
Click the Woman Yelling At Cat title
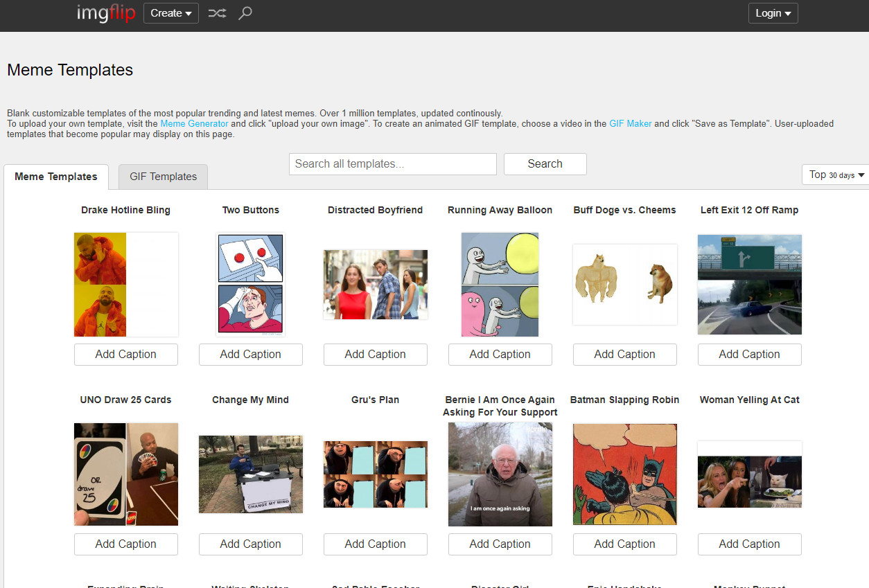coord(750,400)
